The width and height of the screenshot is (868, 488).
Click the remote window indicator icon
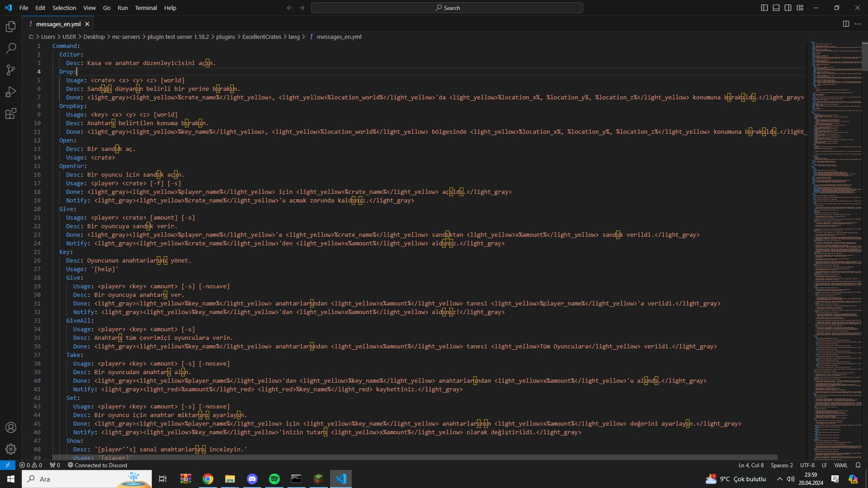click(x=8, y=465)
